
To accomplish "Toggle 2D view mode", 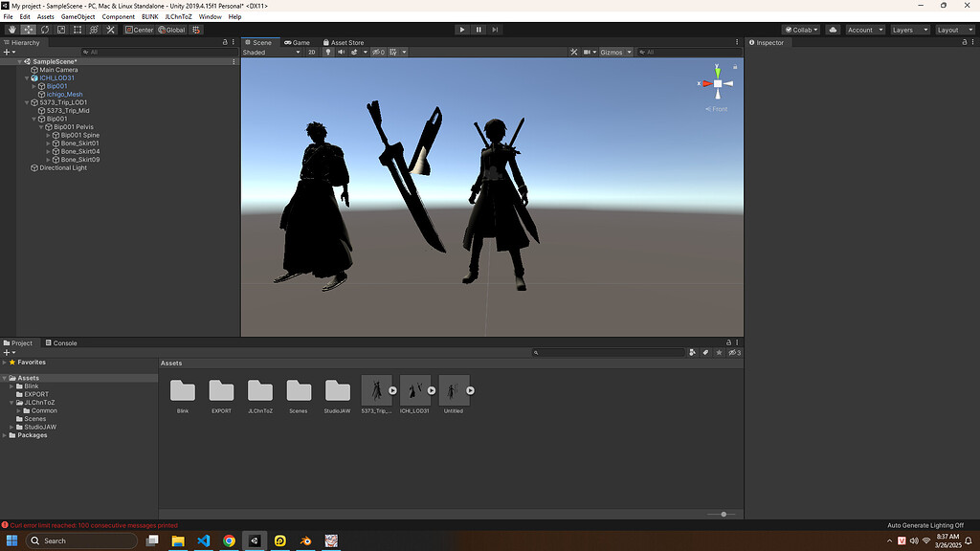I will pyautogui.click(x=311, y=53).
